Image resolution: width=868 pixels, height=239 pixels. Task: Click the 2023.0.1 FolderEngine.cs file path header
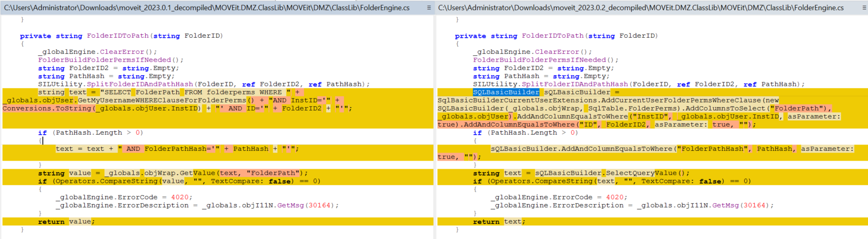pyautogui.click(x=207, y=8)
